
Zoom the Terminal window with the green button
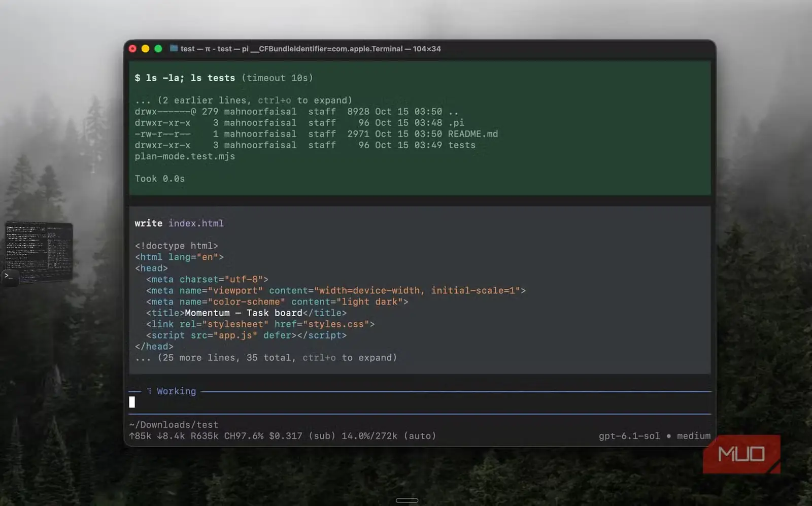pyautogui.click(x=158, y=49)
